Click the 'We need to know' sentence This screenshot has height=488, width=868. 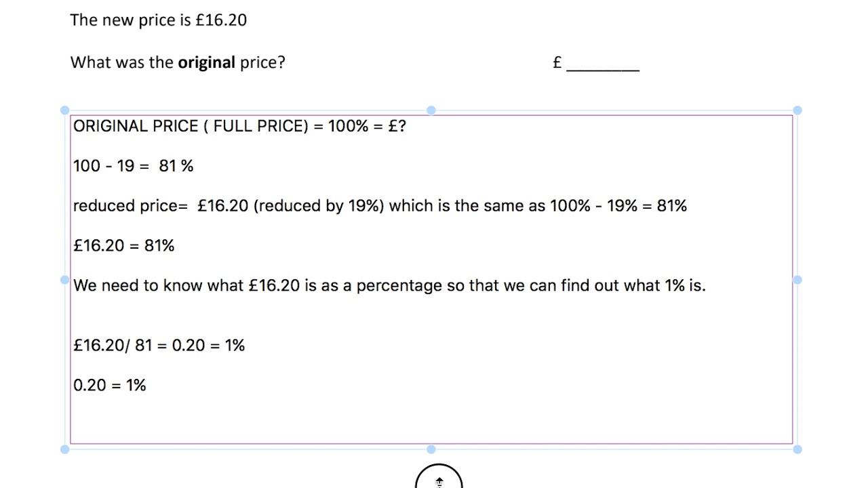click(389, 285)
